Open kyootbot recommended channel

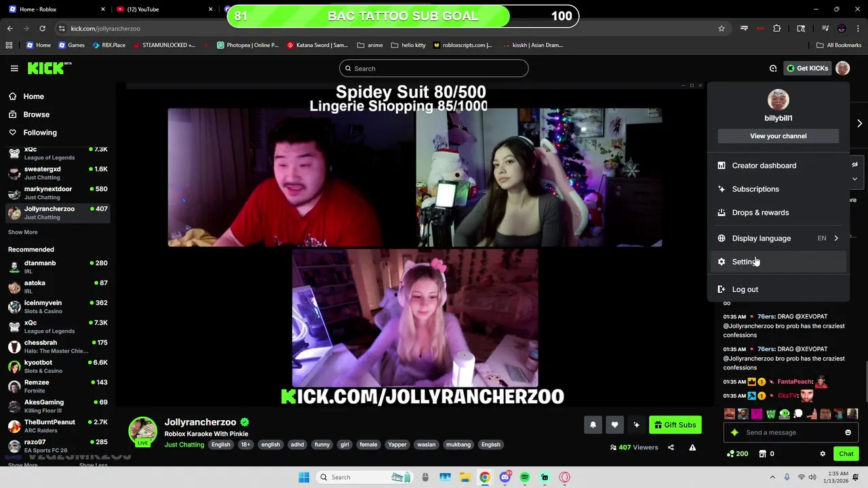pos(58,366)
